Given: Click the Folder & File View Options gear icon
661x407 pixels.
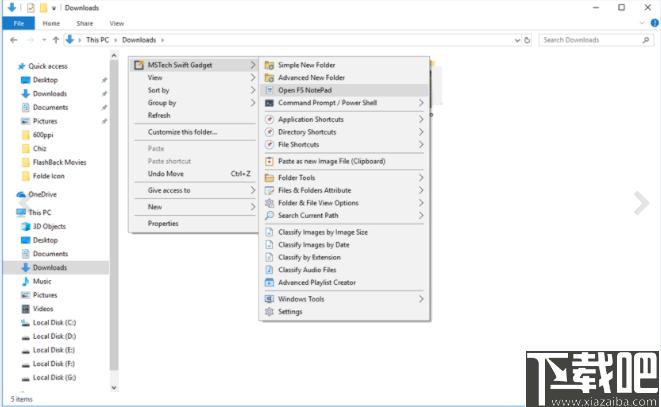Looking at the screenshot, I should click(269, 203).
